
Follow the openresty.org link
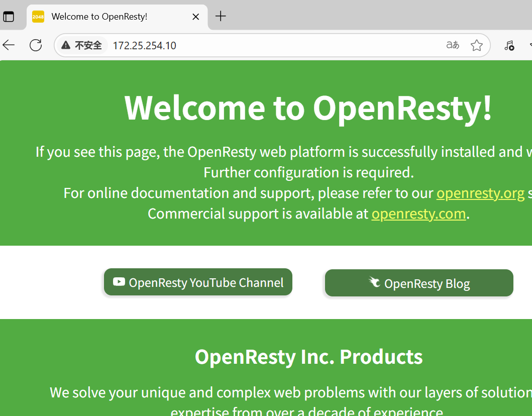(x=480, y=193)
